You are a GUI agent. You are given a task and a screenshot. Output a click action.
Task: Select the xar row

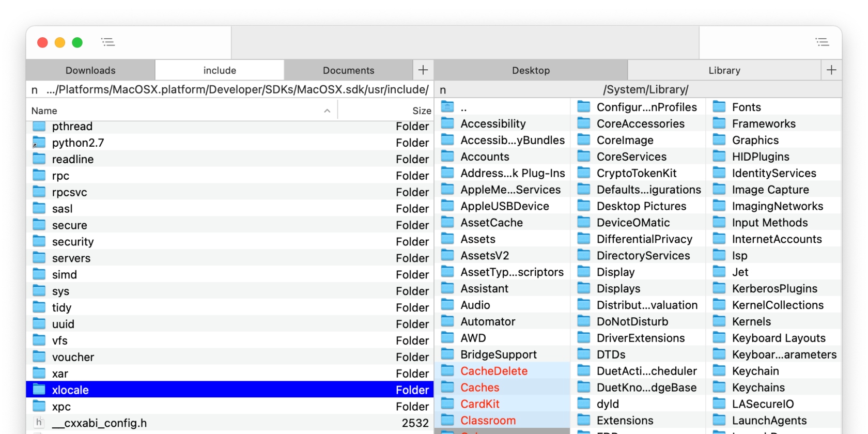pos(230,374)
